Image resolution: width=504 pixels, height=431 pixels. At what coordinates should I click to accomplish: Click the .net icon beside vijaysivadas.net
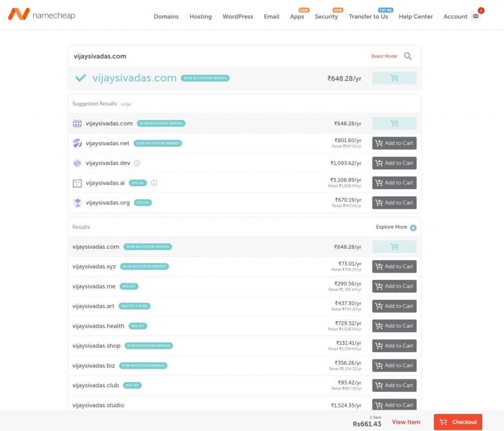point(77,143)
